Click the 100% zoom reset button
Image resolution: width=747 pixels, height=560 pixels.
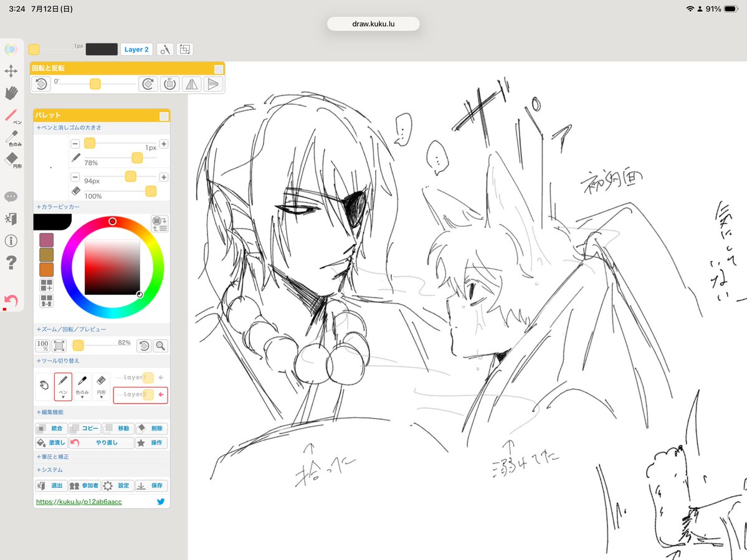coord(43,345)
